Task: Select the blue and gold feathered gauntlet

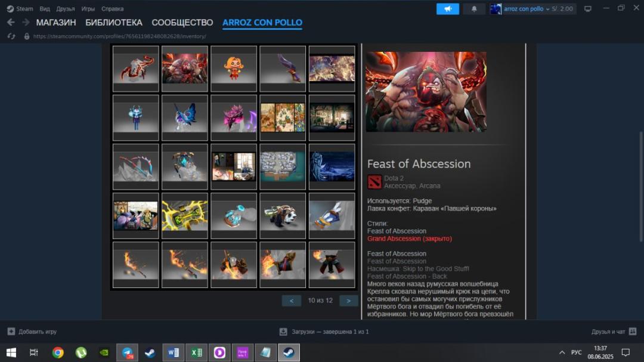Action: 332,216
